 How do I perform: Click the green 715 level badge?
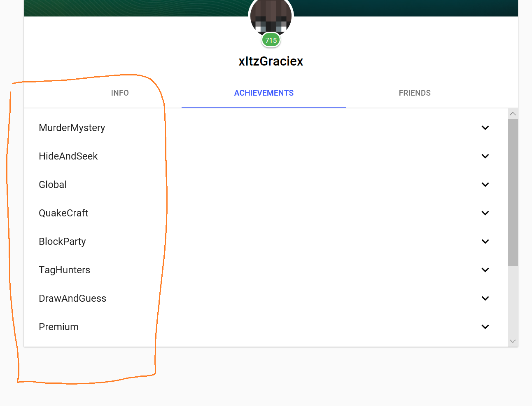coord(271,40)
